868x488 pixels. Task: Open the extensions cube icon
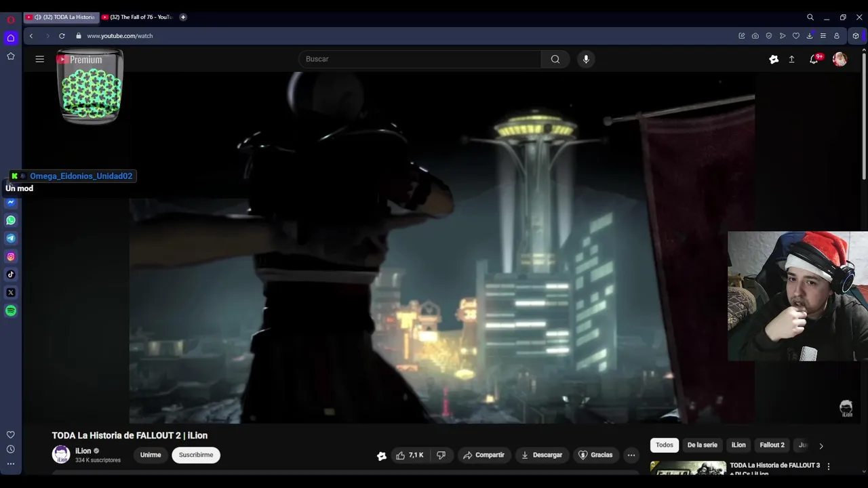coord(856,36)
